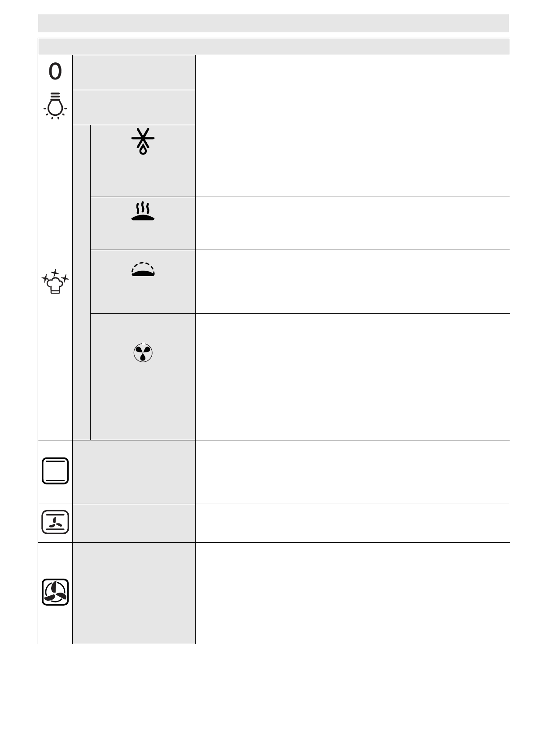Click the gray label cell beside the zero symbol
The width and height of the screenshot is (534, 756).
pyautogui.click(x=134, y=72)
